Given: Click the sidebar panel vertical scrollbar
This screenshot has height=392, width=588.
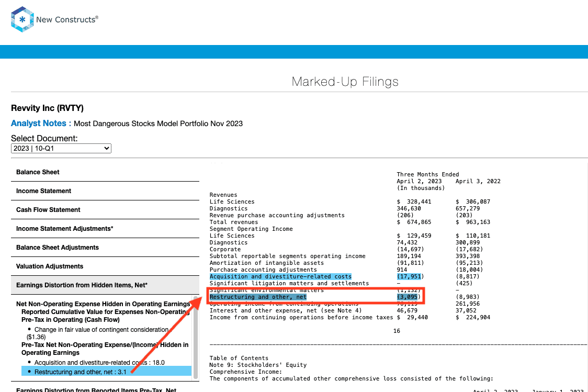Looking at the screenshot, I should 195,338.
